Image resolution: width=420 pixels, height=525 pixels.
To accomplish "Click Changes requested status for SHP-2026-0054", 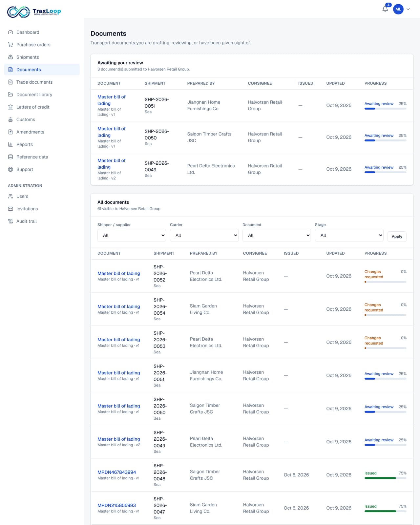I will pyautogui.click(x=374, y=307).
